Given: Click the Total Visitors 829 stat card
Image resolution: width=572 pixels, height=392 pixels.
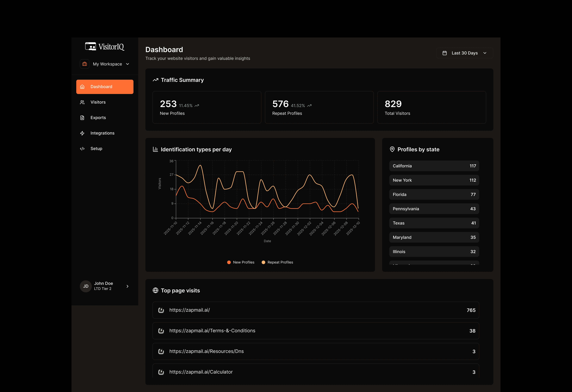Looking at the screenshot, I should coord(431,107).
